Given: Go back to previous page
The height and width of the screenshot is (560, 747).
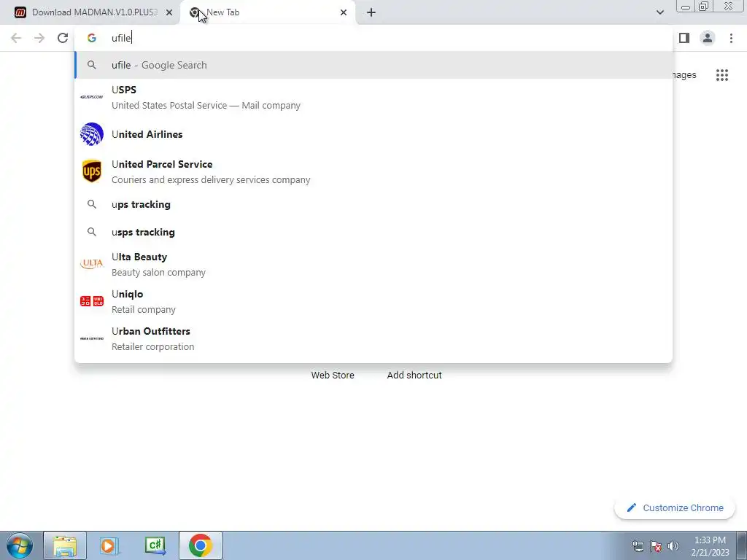Looking at the screenshot, I should (16, 38).
